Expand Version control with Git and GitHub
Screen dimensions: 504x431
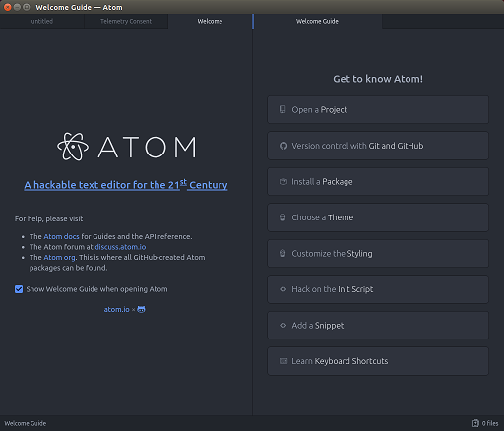[x=378, y=146]
